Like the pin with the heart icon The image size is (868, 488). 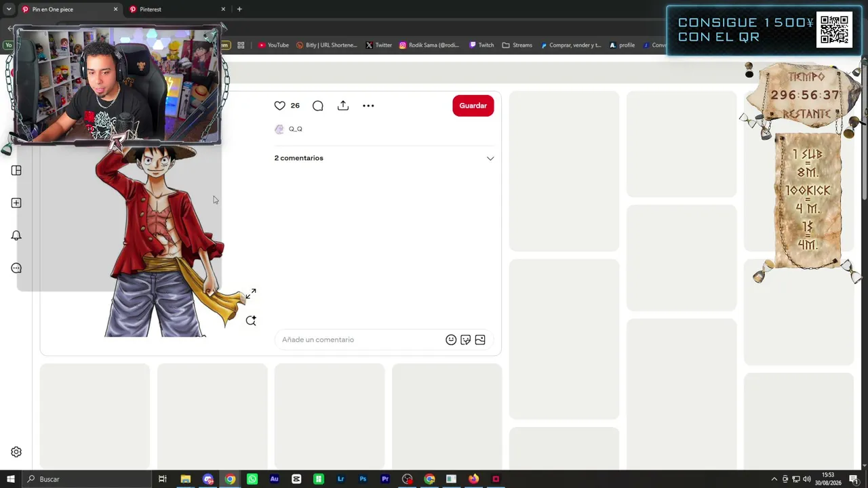tap(279, 106)
